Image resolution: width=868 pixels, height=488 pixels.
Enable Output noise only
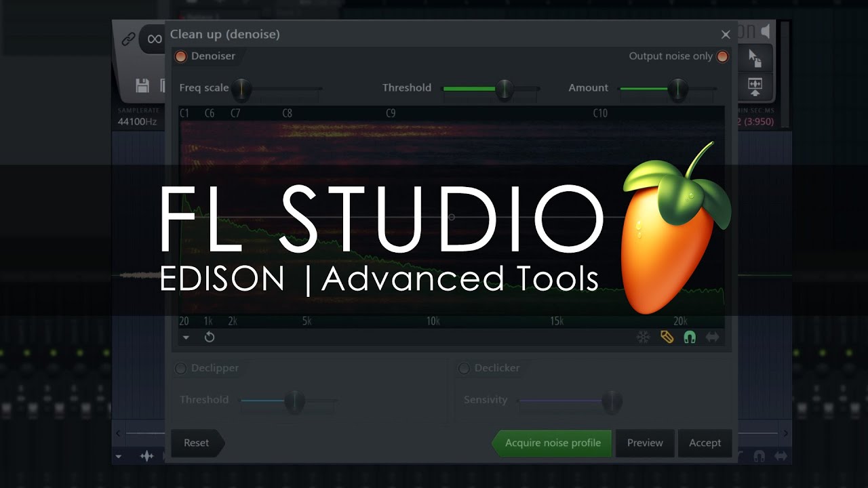click(722, 56)
